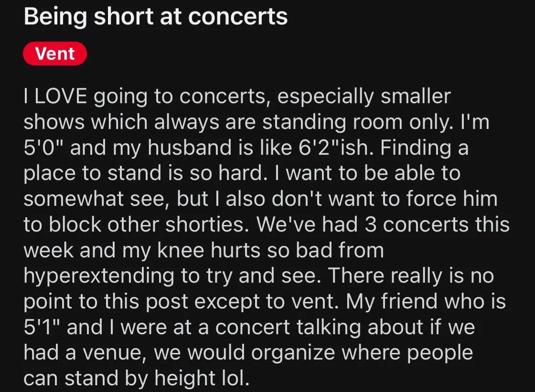Click the word somewhat in the body
Screen dimensions: 535x392
click(74, 199)
